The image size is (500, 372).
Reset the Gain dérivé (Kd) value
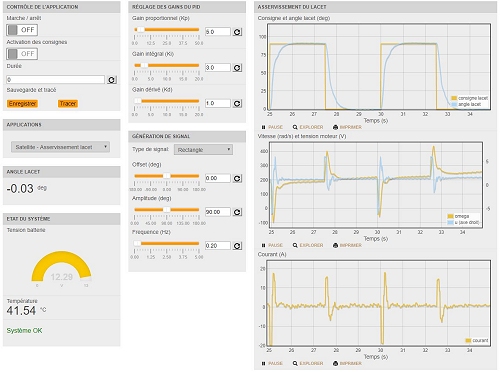click(237, 103)
